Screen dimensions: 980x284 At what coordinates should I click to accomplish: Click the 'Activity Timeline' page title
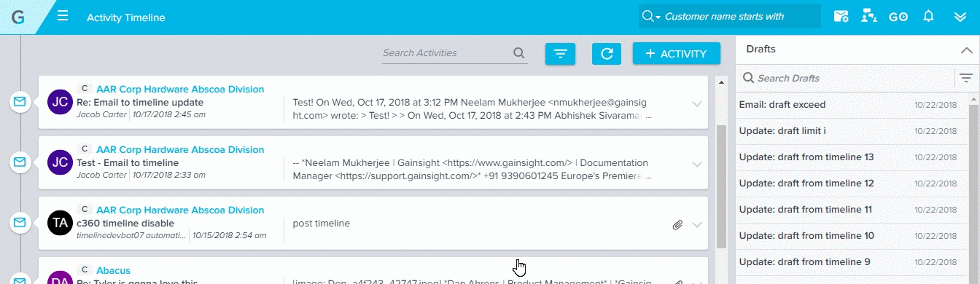pos(125,17)
